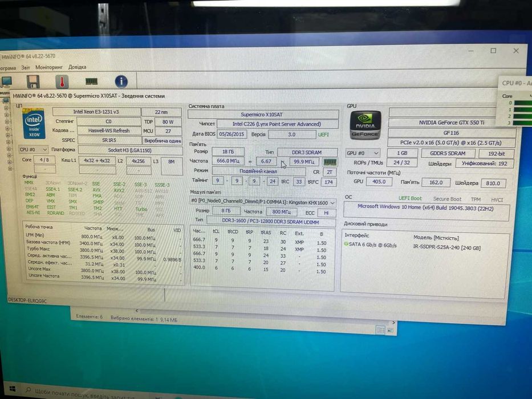Click the Уніфікований: 192 shaders field
This screenshot has height=399, width=532.
click(484, 164)
